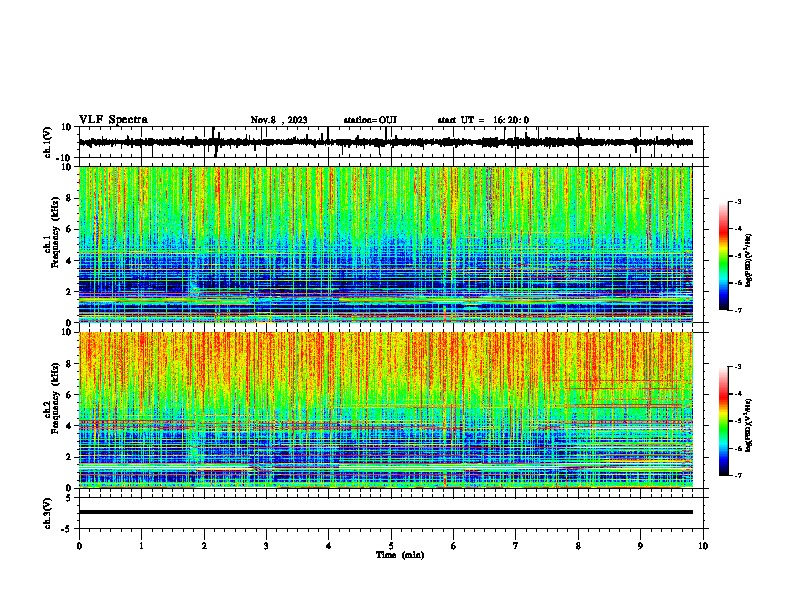Screen dimensions: 792x612
Task: Click time axis tick label '4'
Action: (x=329, y=546)
